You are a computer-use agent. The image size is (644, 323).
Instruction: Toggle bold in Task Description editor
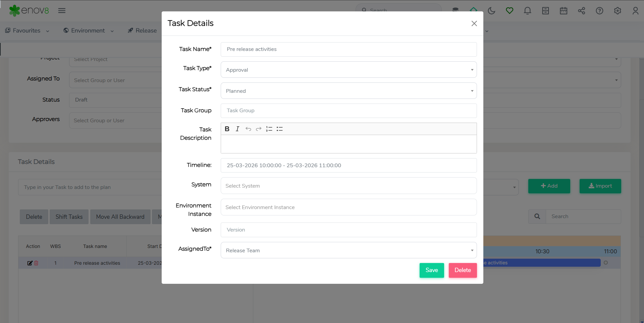(227, 129)
